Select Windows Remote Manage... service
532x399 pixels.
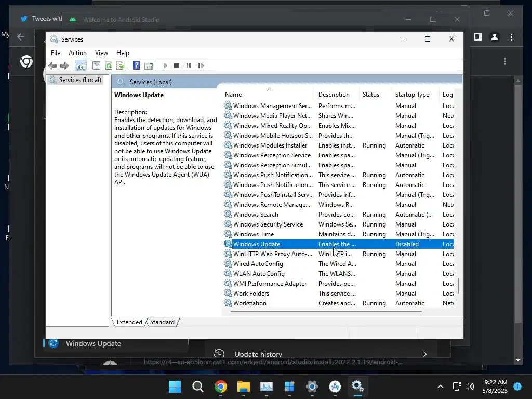pyautogui.click(x=338, y=205)
